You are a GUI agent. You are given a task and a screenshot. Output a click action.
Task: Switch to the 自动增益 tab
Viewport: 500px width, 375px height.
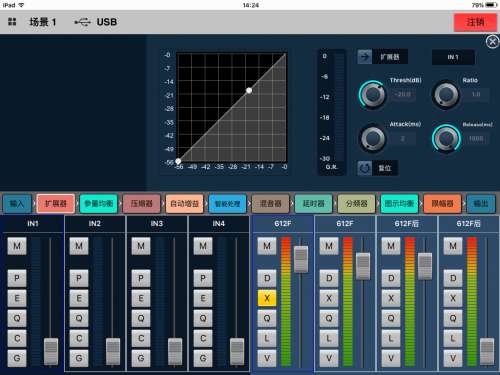(184, 203)
